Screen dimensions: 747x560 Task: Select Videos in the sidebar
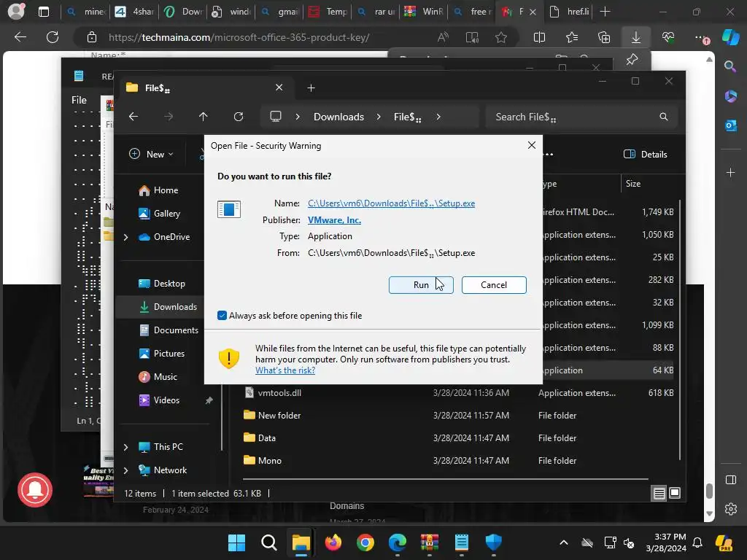click(159, 400)
